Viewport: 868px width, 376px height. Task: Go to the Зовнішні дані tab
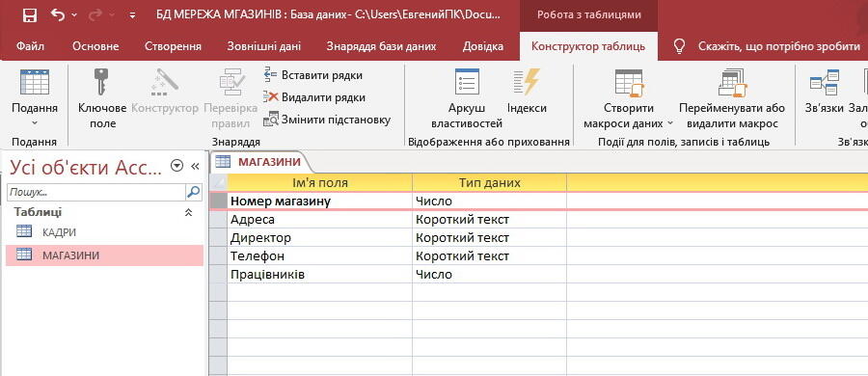pyautogui.click(x=263, y=46)
